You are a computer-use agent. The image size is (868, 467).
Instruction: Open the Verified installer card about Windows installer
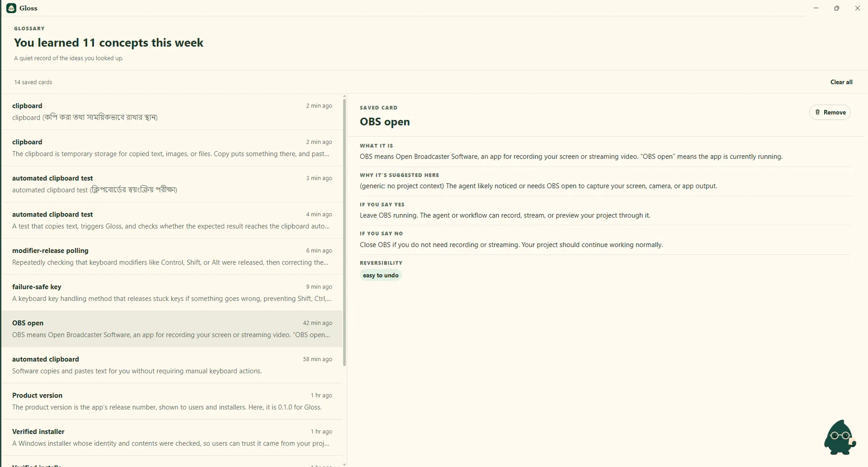click(172, 438)
